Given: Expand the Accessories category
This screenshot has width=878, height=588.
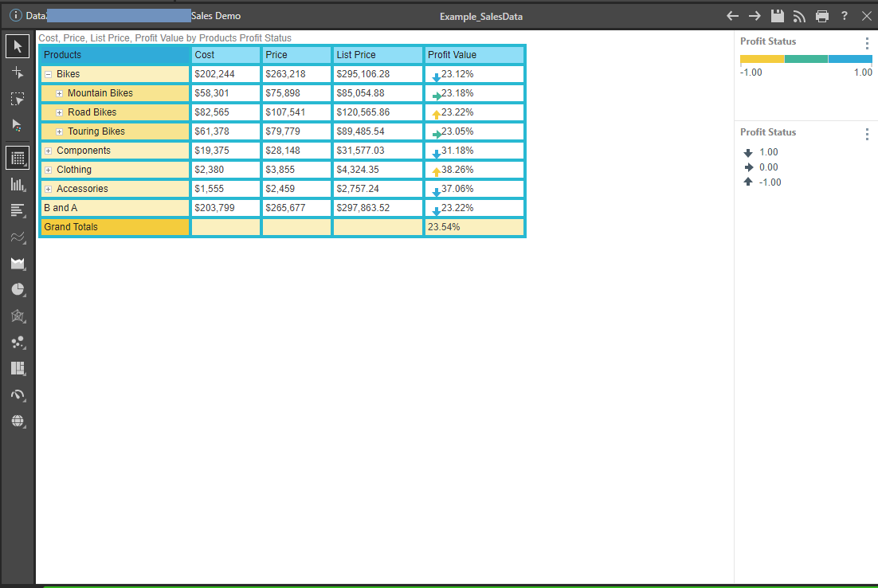Looking at the screenshot, I should [x=49, y=189].
